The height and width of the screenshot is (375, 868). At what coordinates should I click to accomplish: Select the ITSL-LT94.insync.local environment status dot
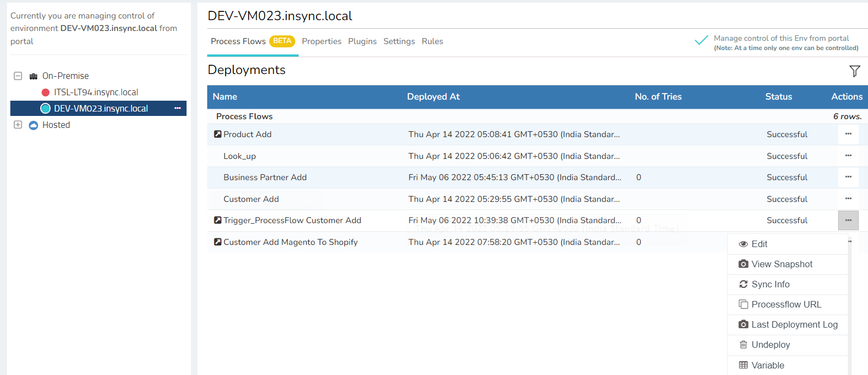(46, 93)
